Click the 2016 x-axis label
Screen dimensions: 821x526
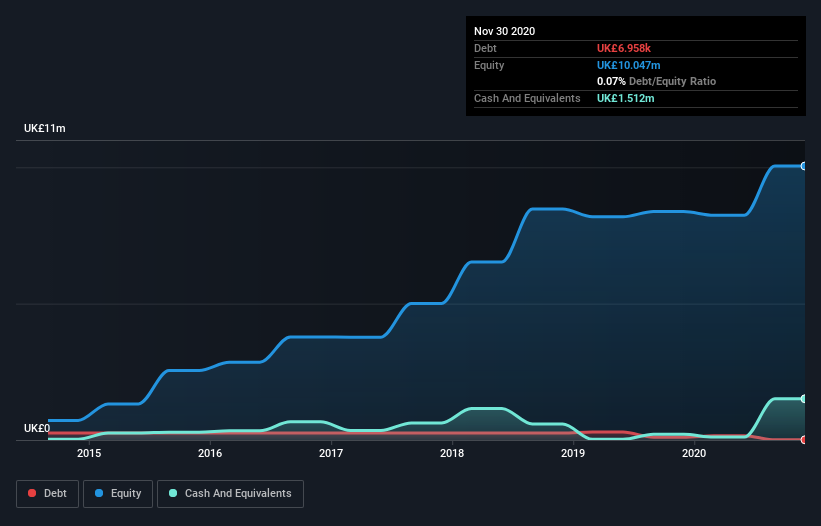210,453
